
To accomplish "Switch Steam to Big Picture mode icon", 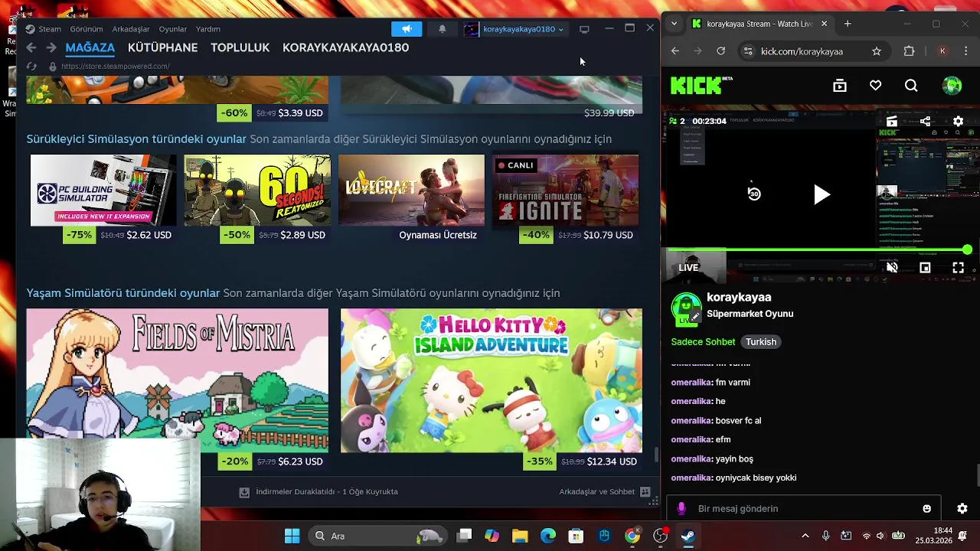I will [x=584, y=29].
